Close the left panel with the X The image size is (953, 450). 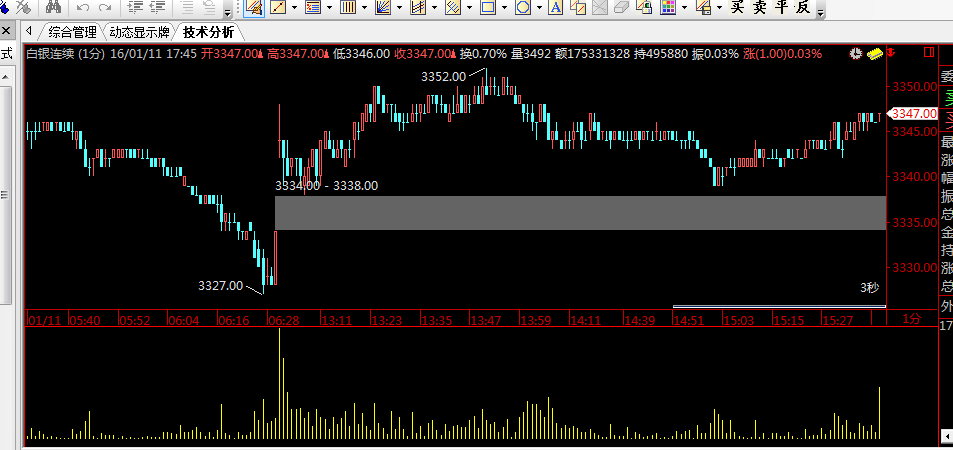tap(5, 32)
